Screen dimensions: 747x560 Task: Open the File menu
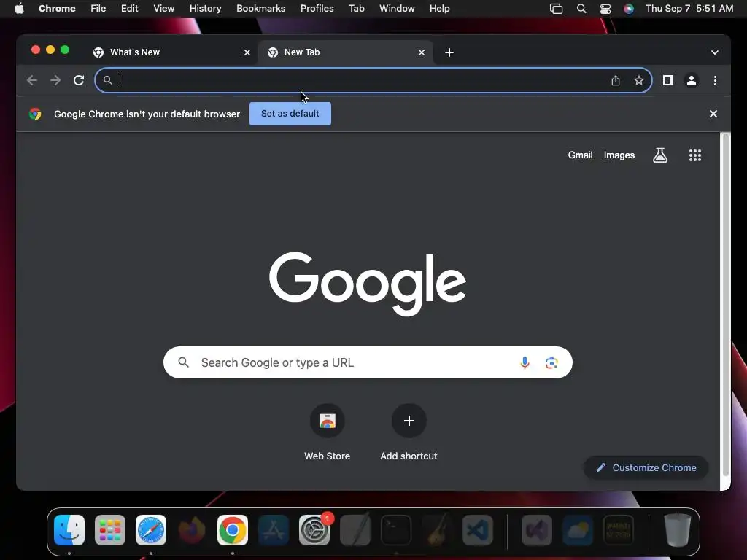98,9
